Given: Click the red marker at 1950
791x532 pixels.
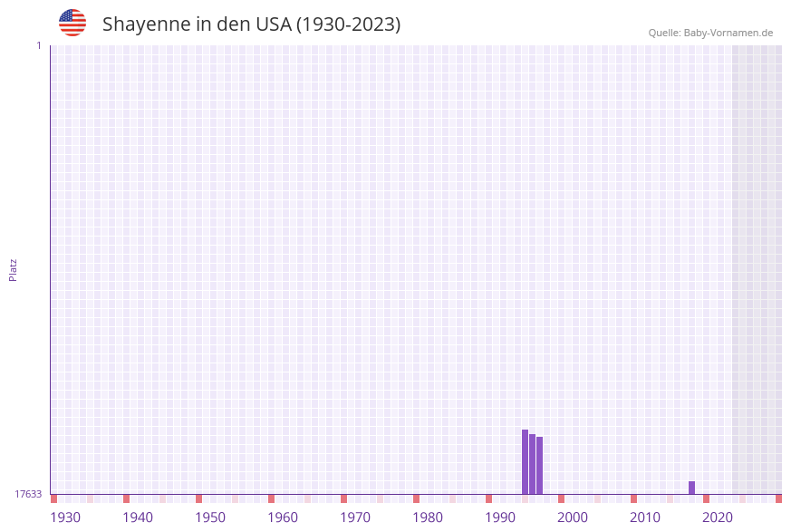Looking at the screenshot, I should tap(199, 498).
